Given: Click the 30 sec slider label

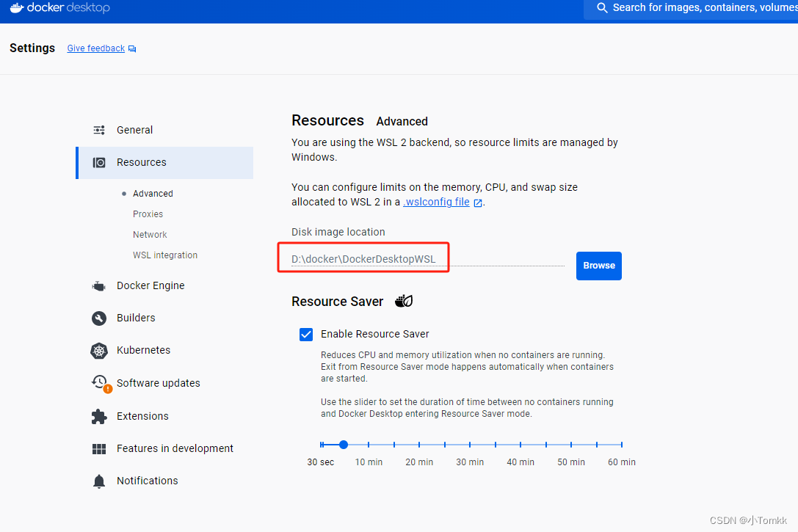Looking at the screenshot, I should point(321,462).
